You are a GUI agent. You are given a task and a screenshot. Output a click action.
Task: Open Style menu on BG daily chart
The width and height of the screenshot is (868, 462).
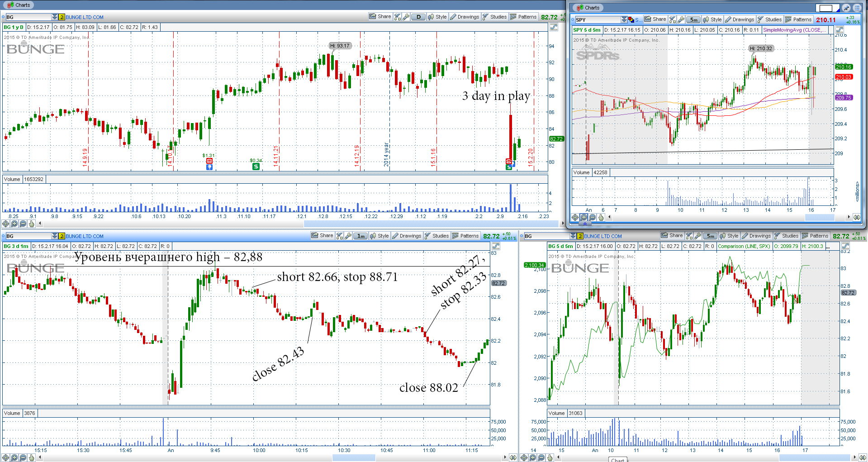tap(437, 17)
